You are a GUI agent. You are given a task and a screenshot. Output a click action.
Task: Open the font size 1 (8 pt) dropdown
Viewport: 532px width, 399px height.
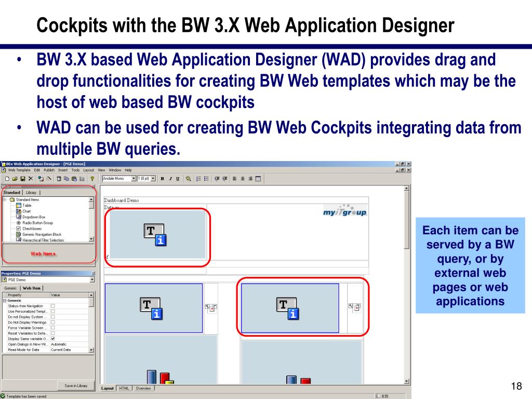coord(153,179)
